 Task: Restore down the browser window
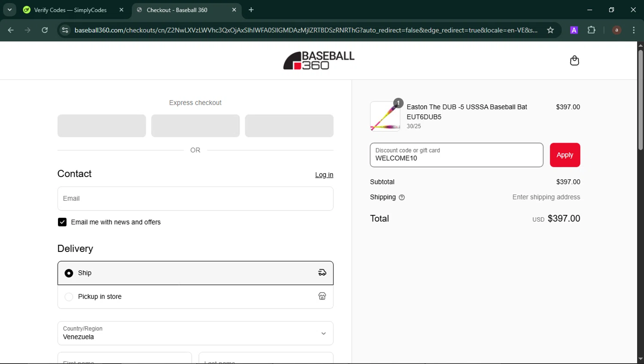[x=611, y=10]
